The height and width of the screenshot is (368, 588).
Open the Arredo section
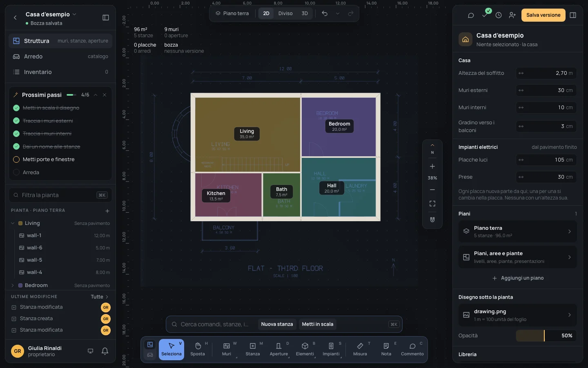point(60,56)
